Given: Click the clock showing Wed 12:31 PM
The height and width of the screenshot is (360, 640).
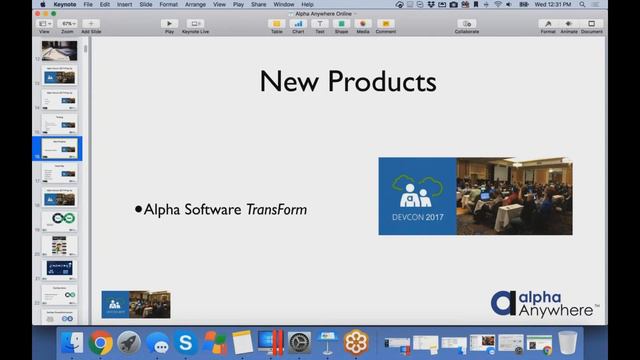Looking at the screenshot, I should (553, 4).
